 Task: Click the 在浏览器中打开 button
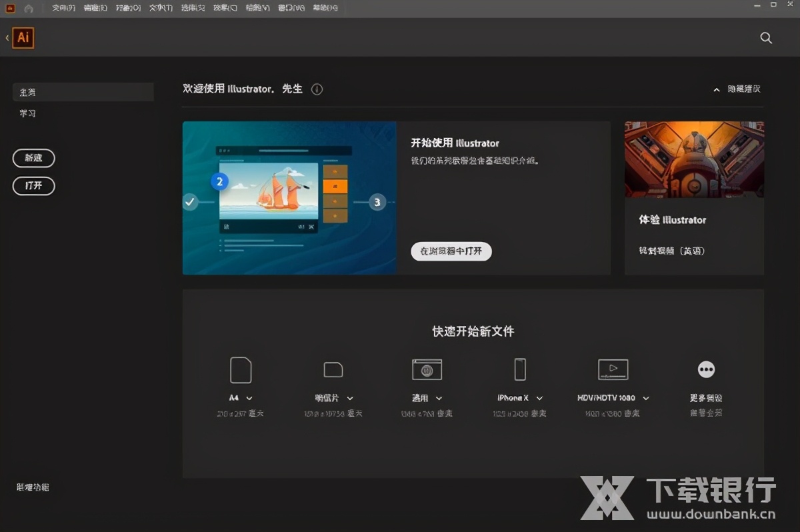[451, 251]
